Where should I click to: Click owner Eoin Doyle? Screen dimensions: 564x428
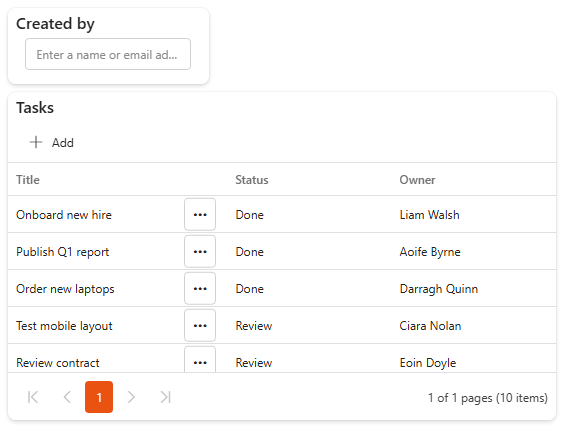[428, 363]
